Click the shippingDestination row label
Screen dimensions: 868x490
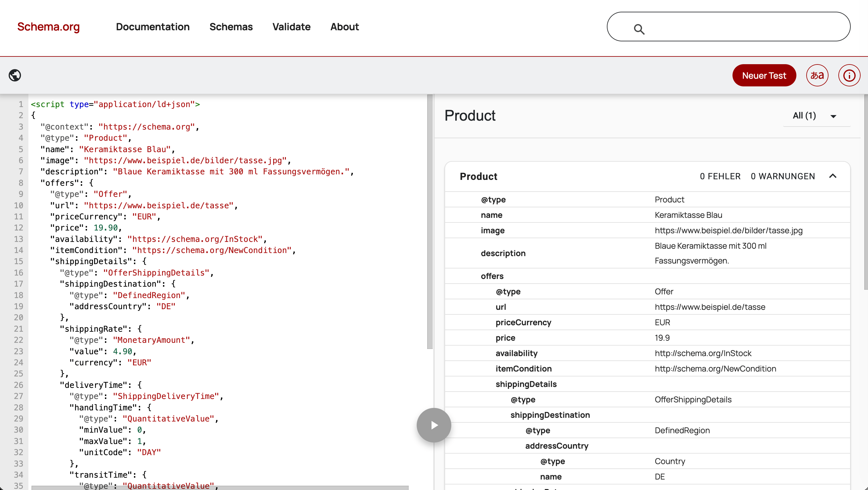click(550, 415)
